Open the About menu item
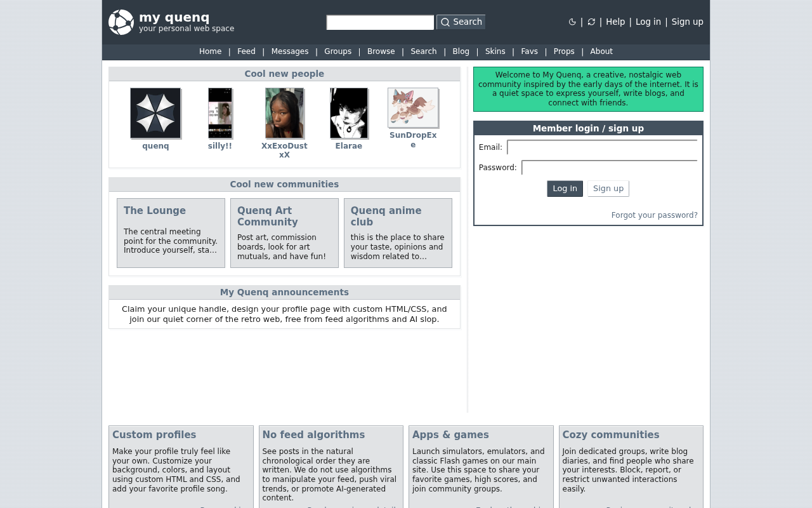Viewport: 812px width, 508px height. pyautogui.click(x=601, y=51)
